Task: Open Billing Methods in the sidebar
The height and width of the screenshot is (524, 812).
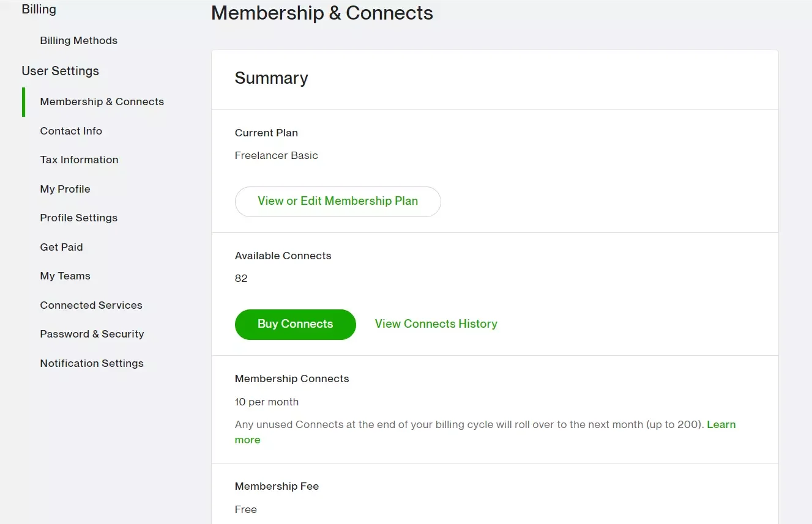Action: 78,40
